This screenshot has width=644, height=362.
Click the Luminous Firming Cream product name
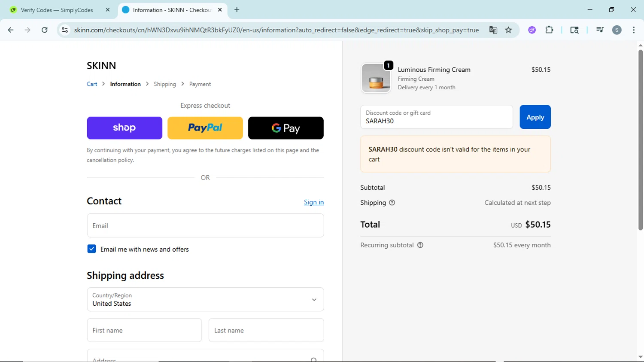tap(434, 70)
